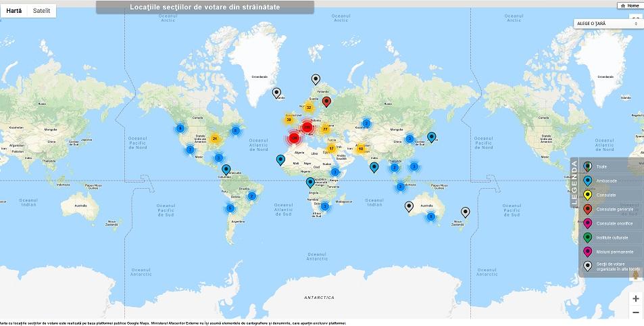Click the white pin over New Zealand
The image size is (644, 326).
(465, 212)
